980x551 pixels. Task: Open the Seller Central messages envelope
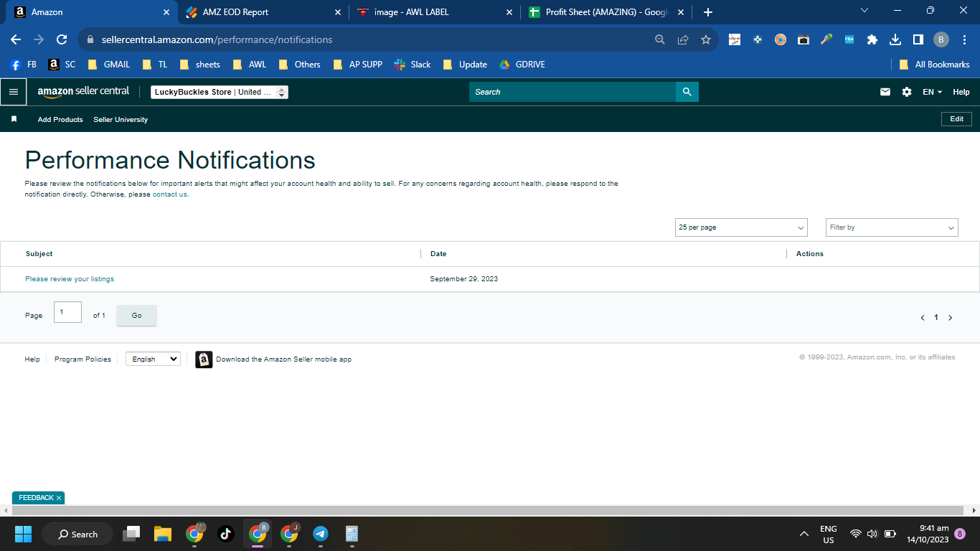885,92
